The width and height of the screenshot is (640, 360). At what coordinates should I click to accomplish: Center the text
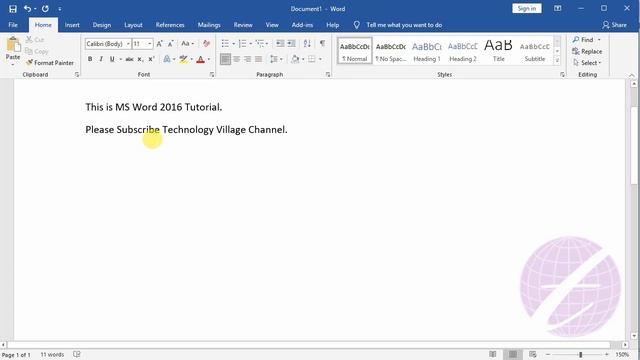(236, 59)
